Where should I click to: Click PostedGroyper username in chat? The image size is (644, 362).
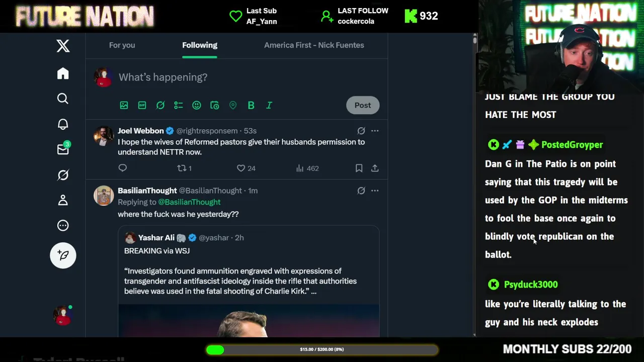(572, 145)
